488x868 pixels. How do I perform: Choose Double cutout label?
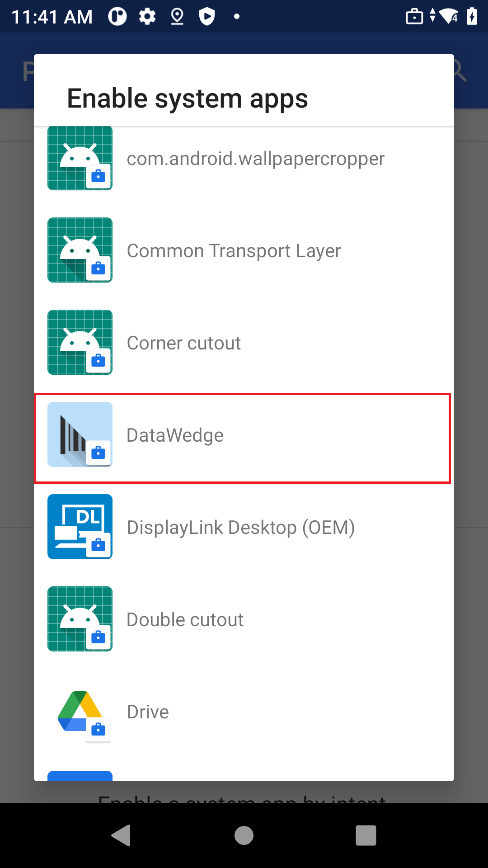pos(185,619)
